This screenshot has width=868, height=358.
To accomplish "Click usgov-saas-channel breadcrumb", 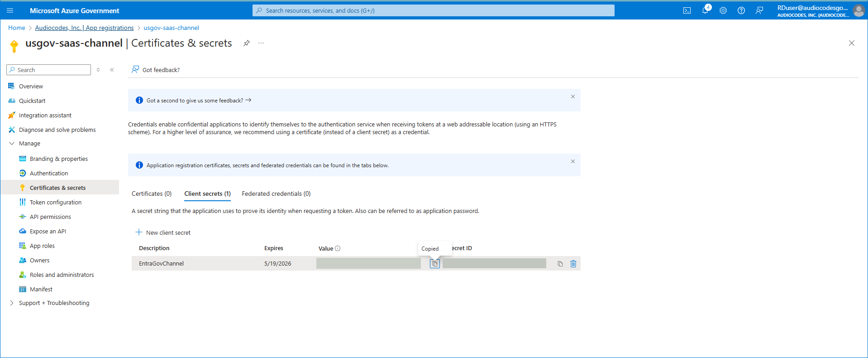I will (171, 28).
